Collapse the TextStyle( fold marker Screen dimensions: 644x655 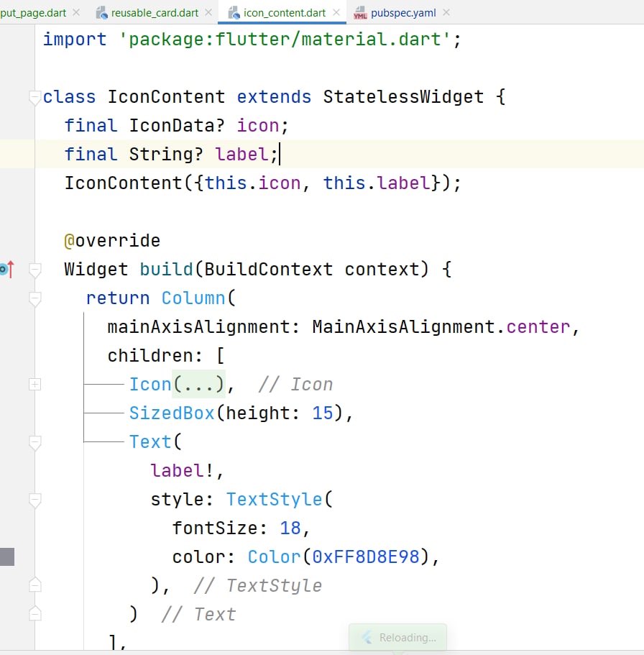click(35, 500)
